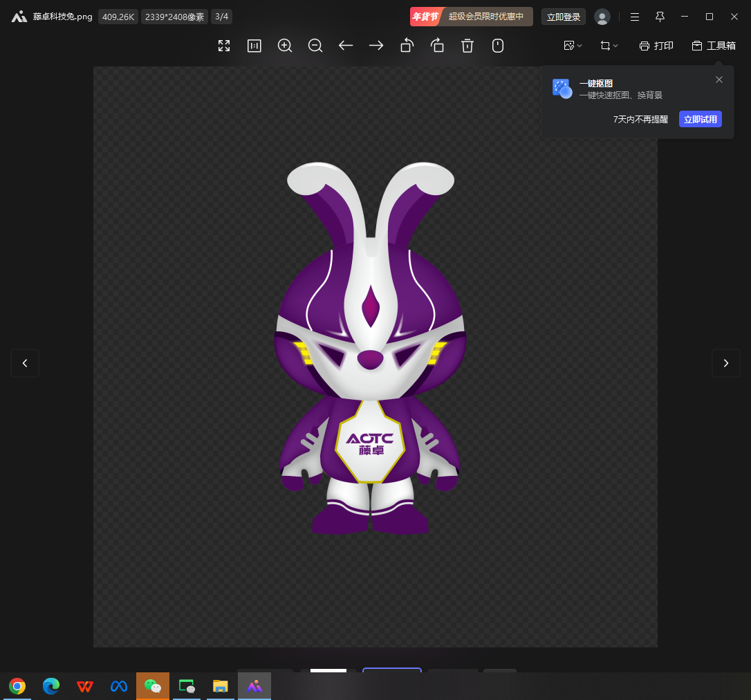The height and width of the screenshot is (700, 751).
Task: Click the rabbit mascot image
Action: pyautogui.click(x=370, y=349)
